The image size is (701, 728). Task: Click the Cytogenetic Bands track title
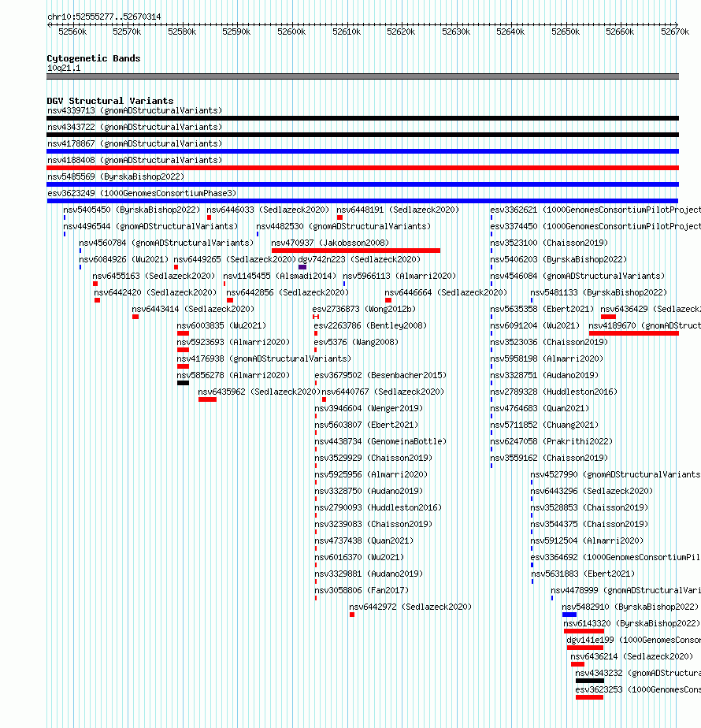coord(93,58)
